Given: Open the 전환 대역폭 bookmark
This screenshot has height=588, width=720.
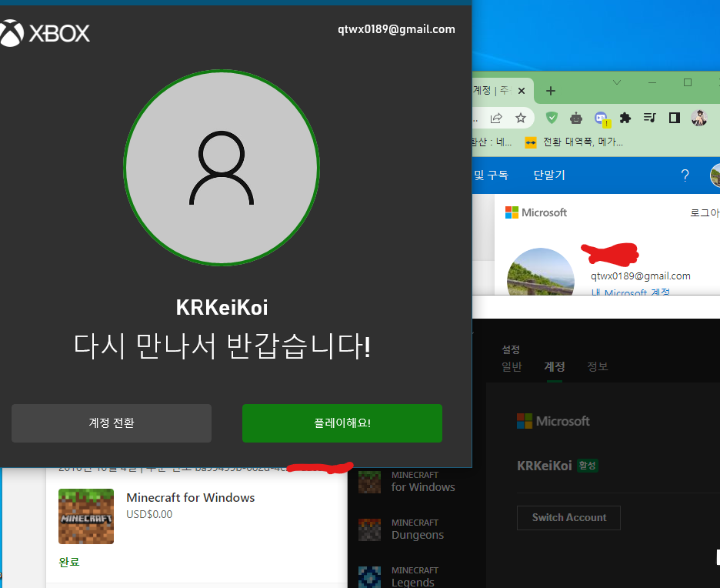Looking at the screenshot, I should pos(574,142).
